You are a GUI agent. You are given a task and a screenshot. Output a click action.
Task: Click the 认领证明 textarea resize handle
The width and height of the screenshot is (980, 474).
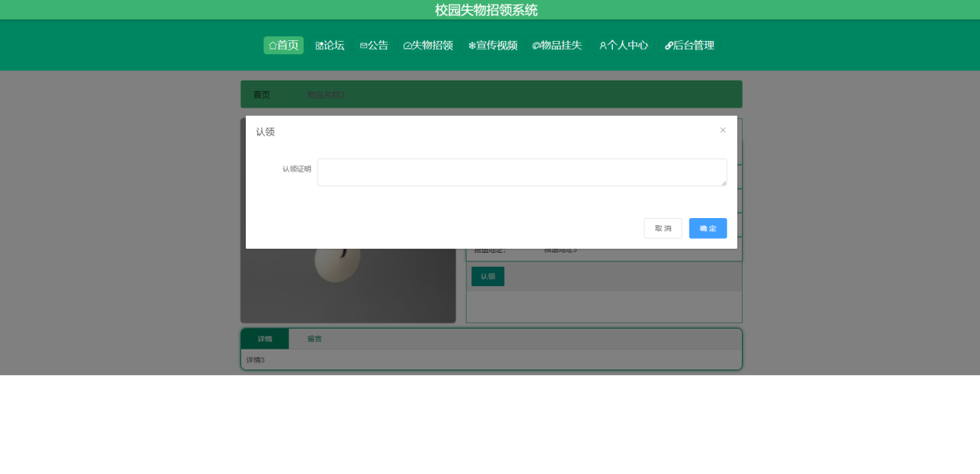pos(723,182)
